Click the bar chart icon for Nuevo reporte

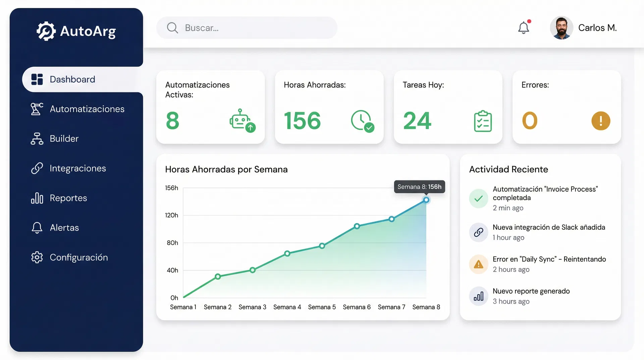click(x=478, y=296)
